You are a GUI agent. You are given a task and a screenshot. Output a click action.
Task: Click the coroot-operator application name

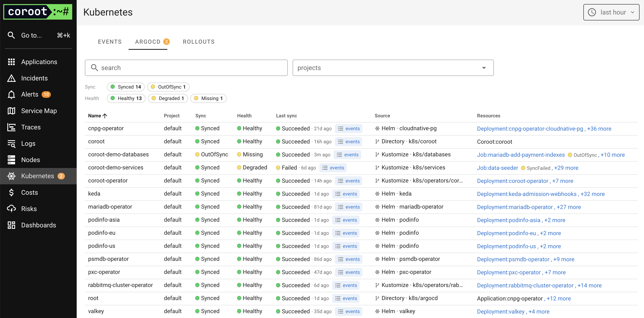point(108,181)
